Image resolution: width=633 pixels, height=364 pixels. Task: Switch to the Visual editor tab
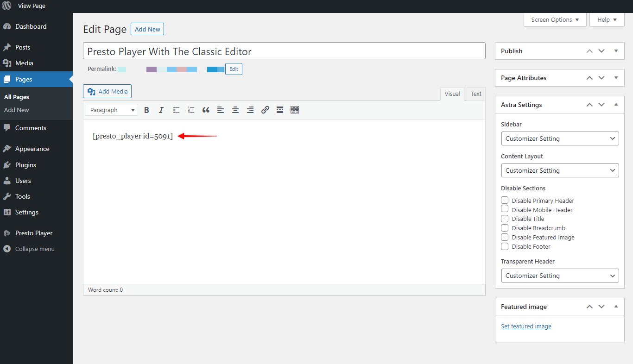pos(452,94)
